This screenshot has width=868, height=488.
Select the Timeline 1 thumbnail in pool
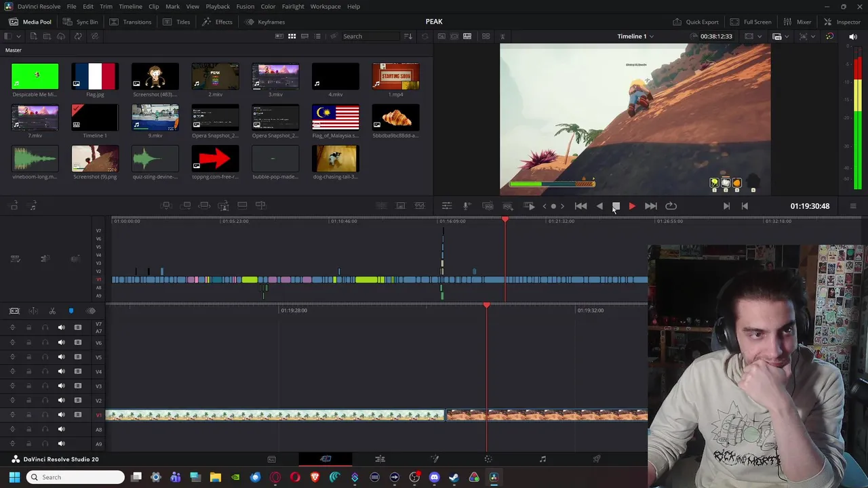(x=95, y=118)
